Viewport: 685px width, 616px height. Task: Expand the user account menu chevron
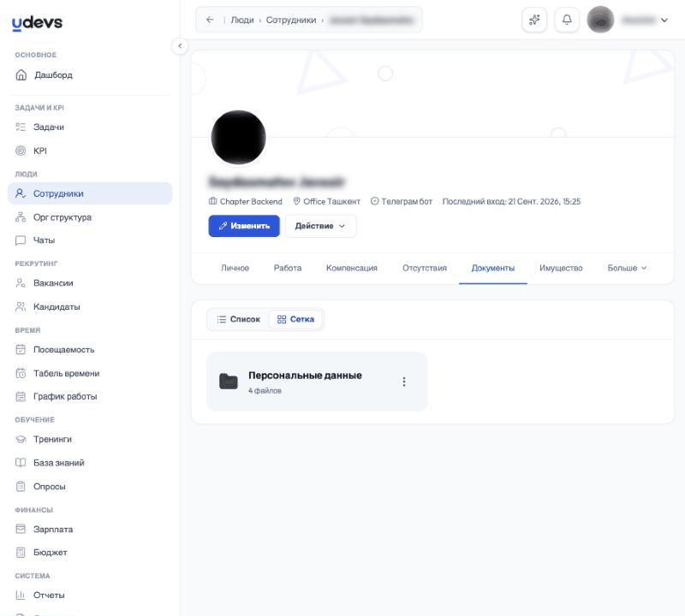click(664, 20)
